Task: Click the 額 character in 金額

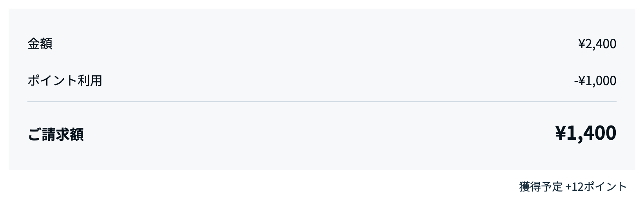Action: 46,44
